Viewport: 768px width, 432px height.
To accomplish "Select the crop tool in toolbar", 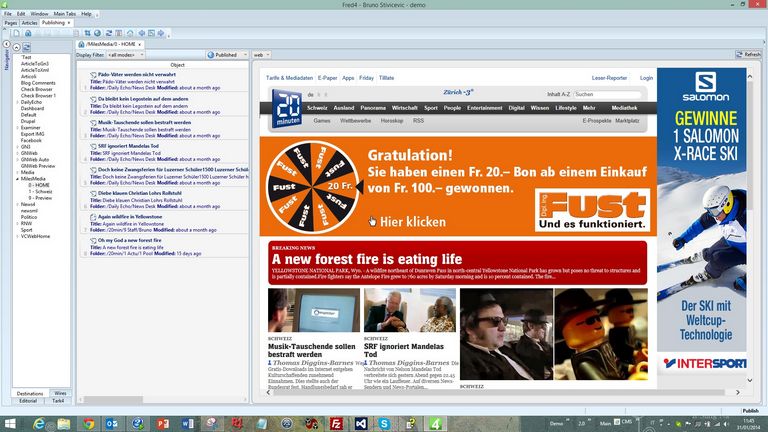I will (87, 33).
